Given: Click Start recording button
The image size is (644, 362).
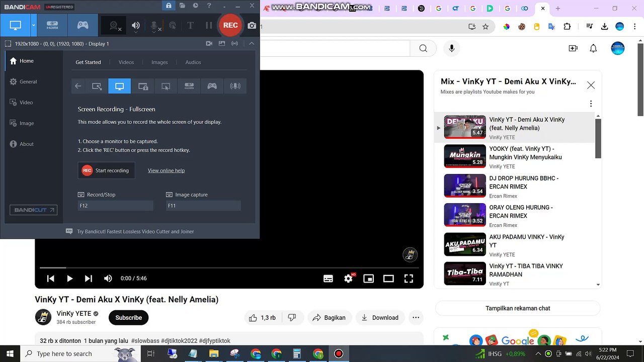Looking at the screenshot, I should pyautogui.click(x=106, y=170).
